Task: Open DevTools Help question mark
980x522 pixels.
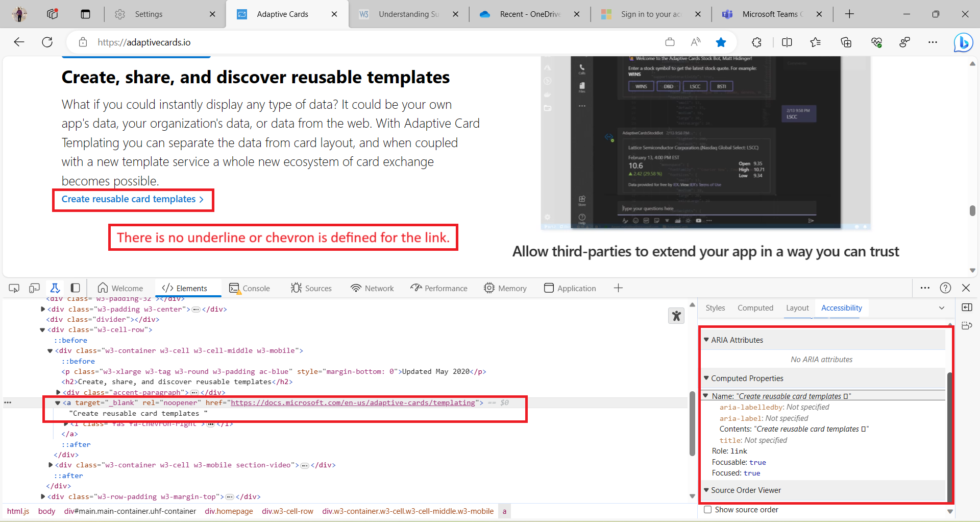Action: point(945,288)
